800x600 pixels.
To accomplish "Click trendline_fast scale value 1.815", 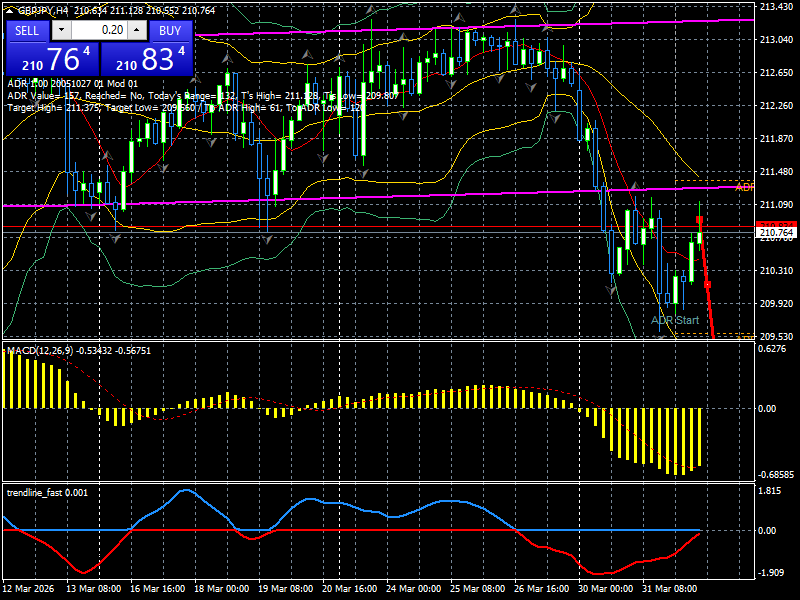I will coord(770,491).
